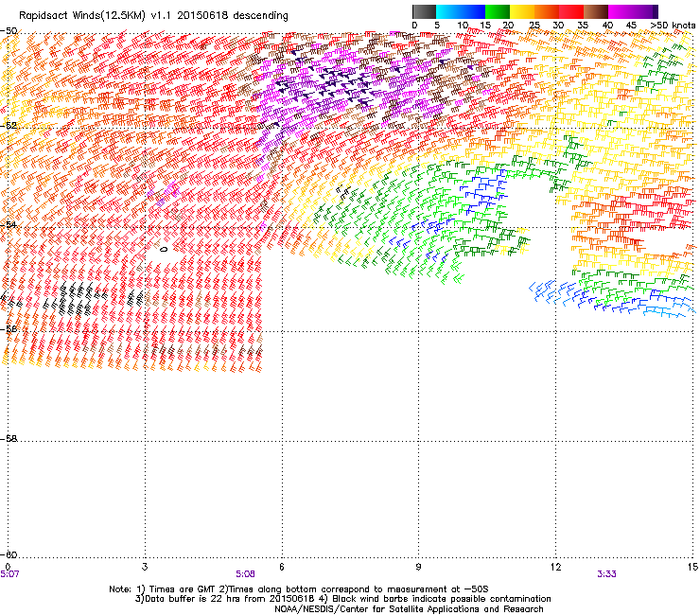Image resolution: width=700 pixels, height=615 pixels.
Task: Click the '45' legend scale label
Action: click(631, 26)
